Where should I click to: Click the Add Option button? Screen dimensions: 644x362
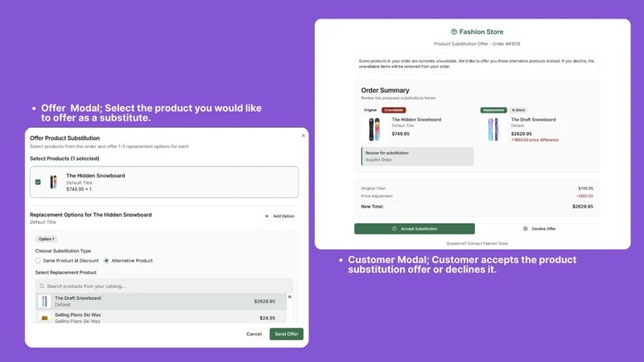point(279,216)
